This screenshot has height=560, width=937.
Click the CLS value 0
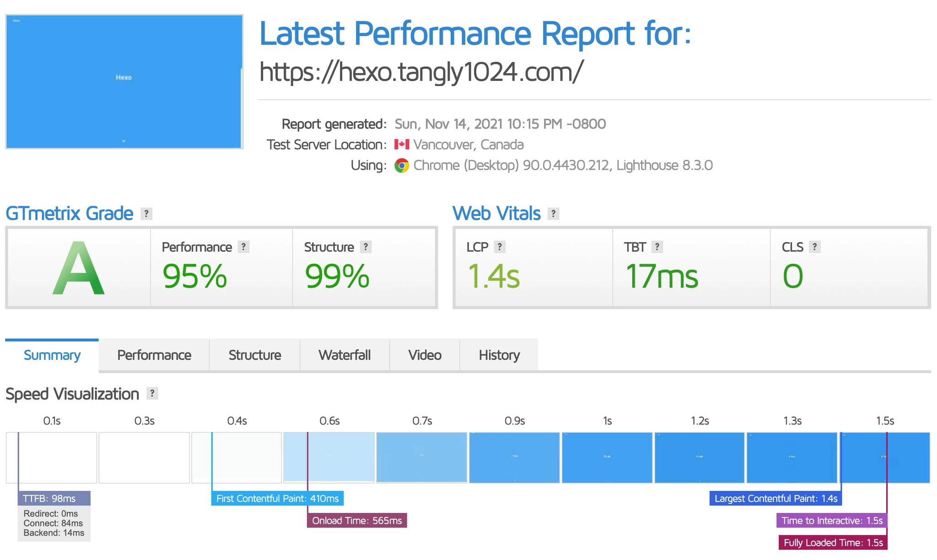793,276
